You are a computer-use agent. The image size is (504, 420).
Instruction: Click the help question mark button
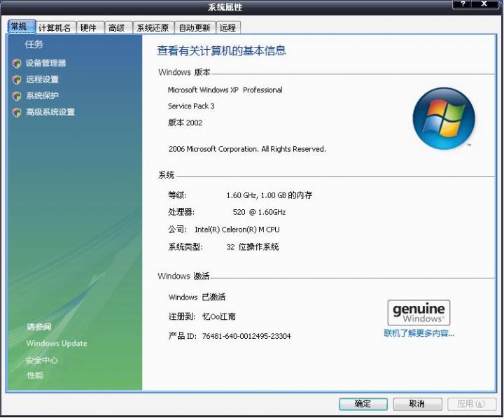coord(463,4)
